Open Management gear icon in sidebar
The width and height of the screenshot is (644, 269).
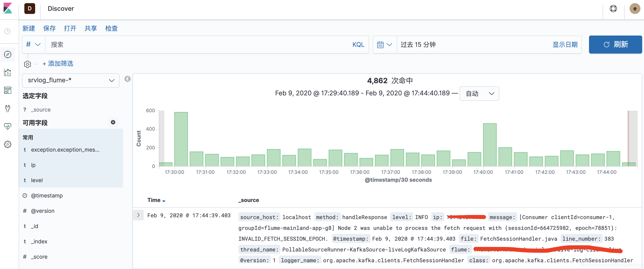coord(8,144)
